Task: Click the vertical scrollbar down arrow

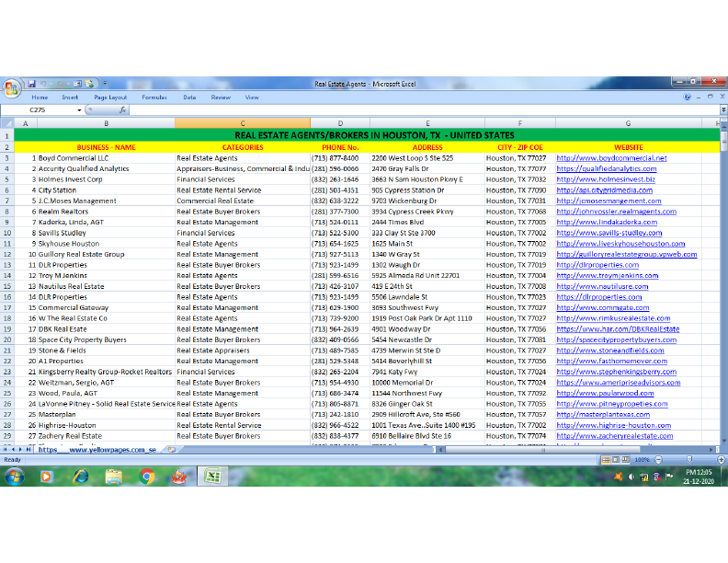Action: pyautogui.click(x=723, y=441)
